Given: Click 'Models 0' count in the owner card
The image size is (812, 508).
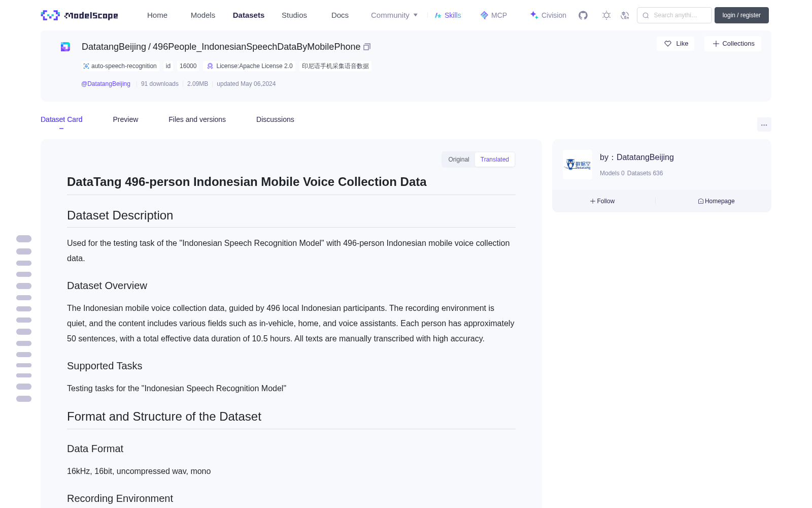Looking at the screenshot, I should (x=612, y=173).
